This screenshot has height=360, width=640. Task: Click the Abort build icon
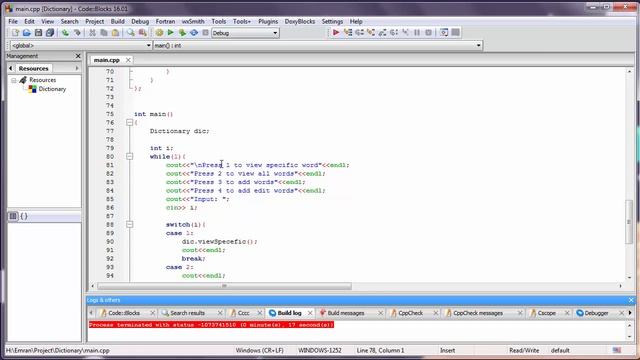click(205, 33)
